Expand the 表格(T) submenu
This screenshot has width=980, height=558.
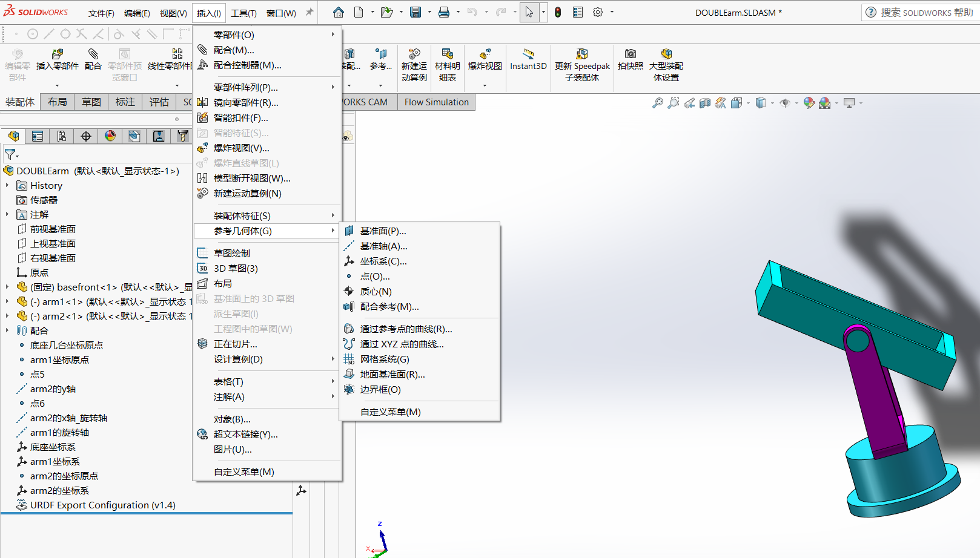pyautogui.click(x=229, y=381)
